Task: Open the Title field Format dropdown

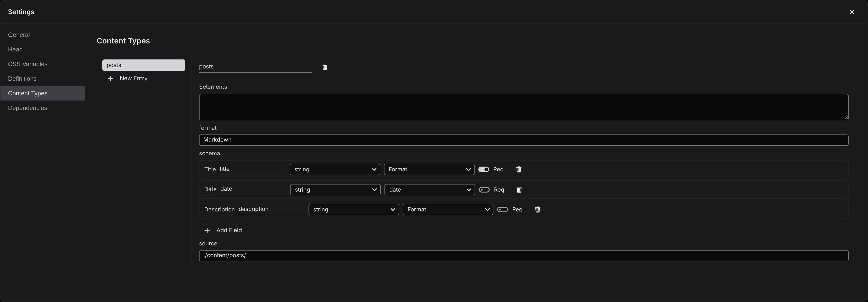Action: tap(429, 170)
